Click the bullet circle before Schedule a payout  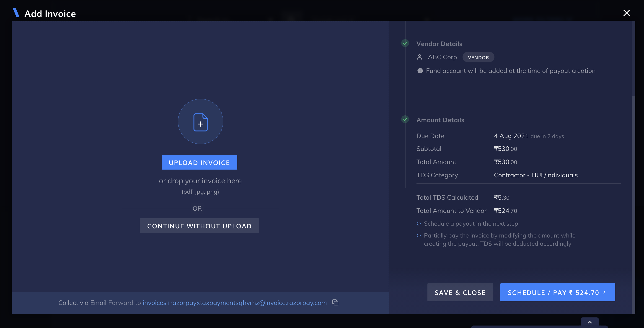(x=419, y=224)
